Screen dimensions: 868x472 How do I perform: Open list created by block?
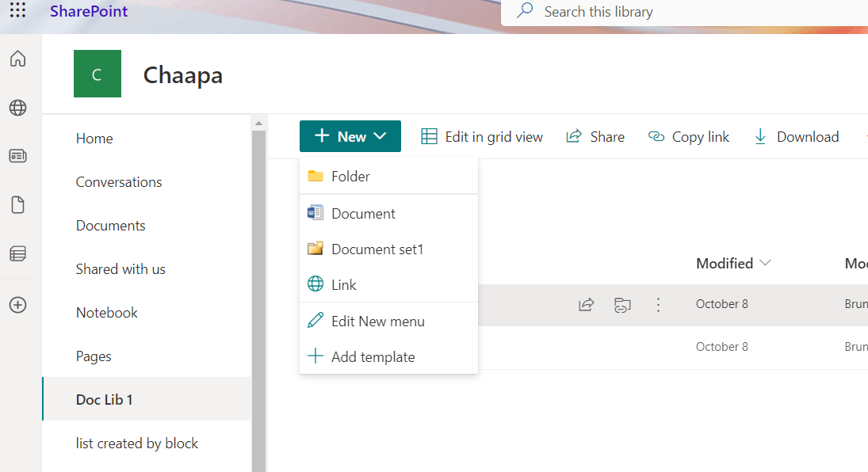click(136, 443)
